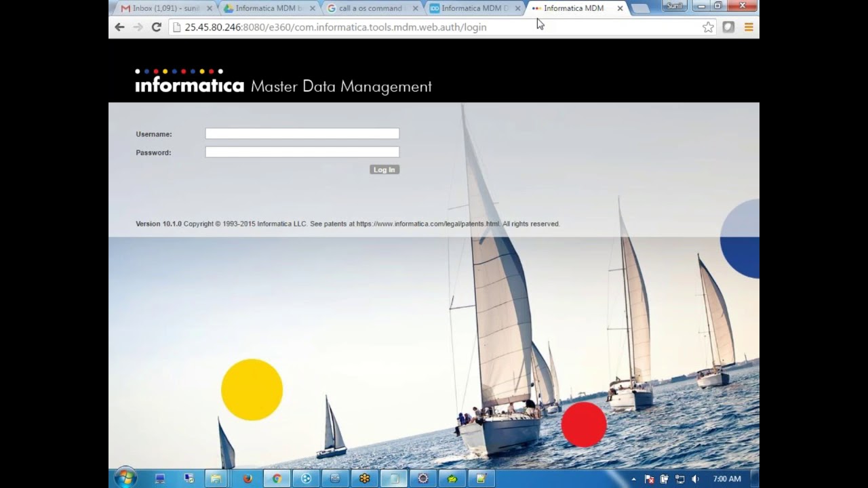This screenshot has height=488, width=868.
Task: Click the gear-shaped taskbar application icon
Action: click(x=423, y=479)
